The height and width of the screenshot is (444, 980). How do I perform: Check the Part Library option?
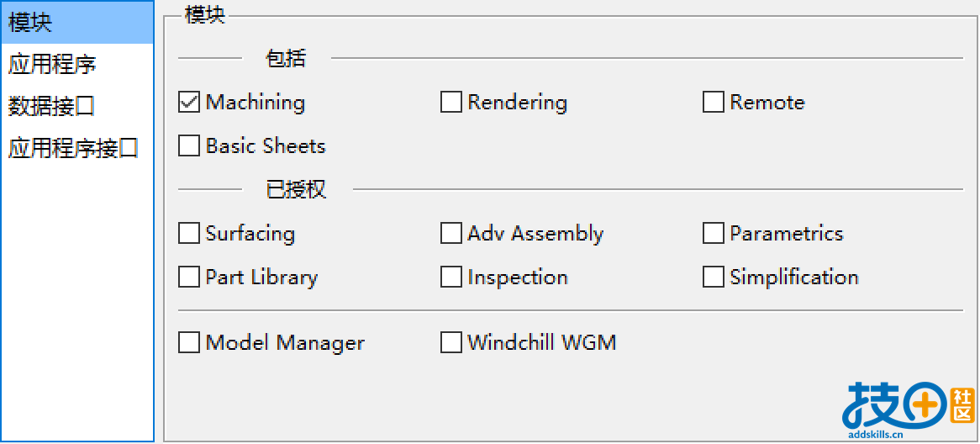[189, 277]
